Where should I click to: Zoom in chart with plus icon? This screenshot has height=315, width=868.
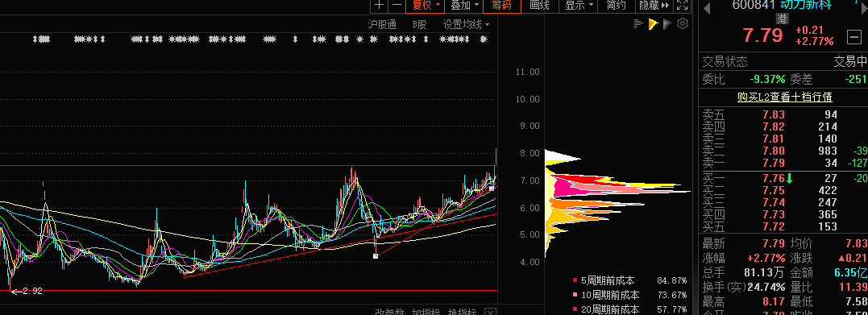[380, 6]
